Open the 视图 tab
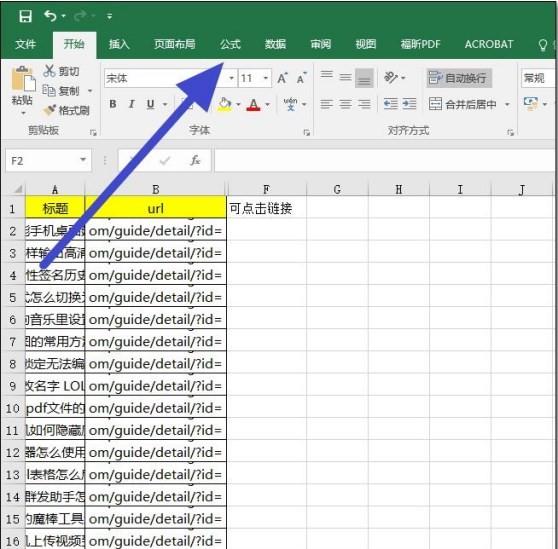The width and height of the screenshot is (558, 549). click(366, 44)
